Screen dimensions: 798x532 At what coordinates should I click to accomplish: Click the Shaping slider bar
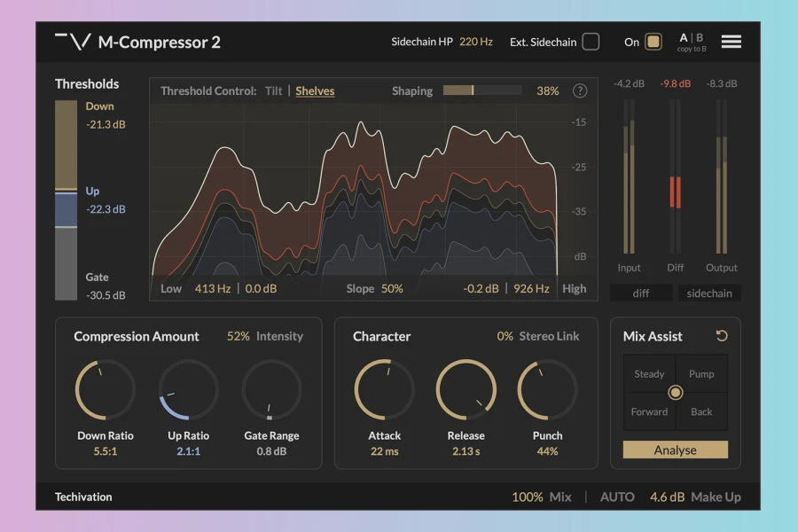coord(482,90)
